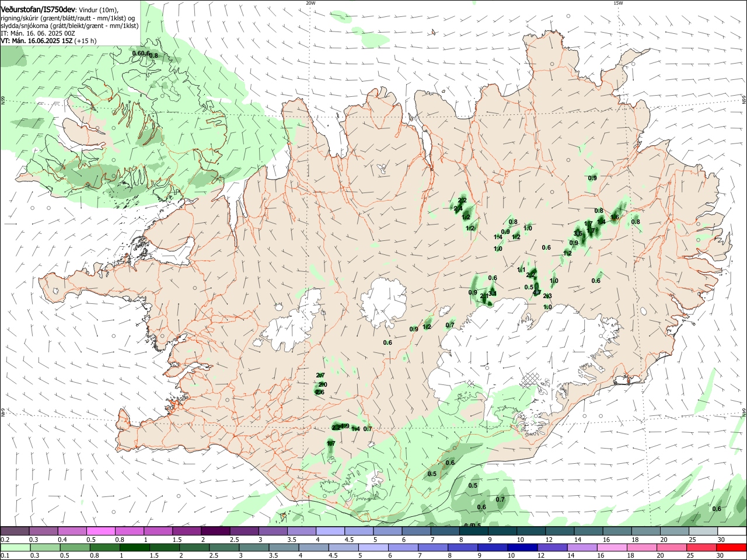
Task: Click the top-row legend swatch between 0.2 and 0.3
Action: click(15, 531)
